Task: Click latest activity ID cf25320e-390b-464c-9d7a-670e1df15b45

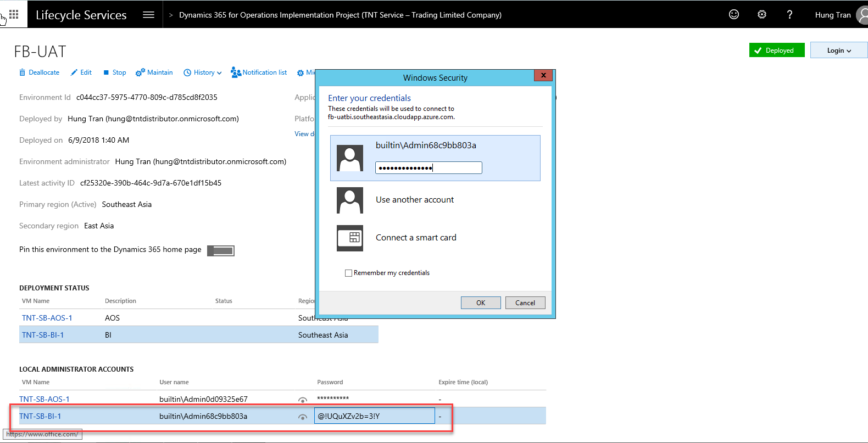Action: [x=151, y=183]
